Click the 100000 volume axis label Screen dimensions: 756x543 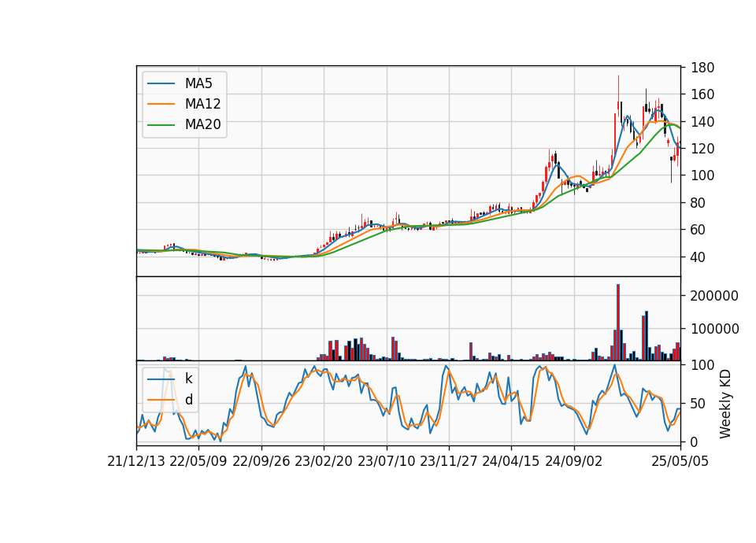[714, 329]
